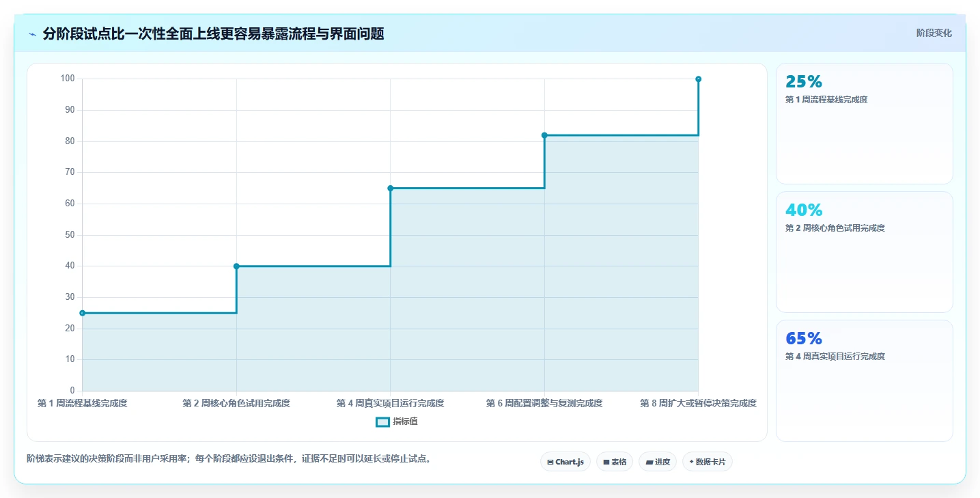Click the week 8 data point at 100
This screenshot has height=498, width=980.
tap(698, 79)
